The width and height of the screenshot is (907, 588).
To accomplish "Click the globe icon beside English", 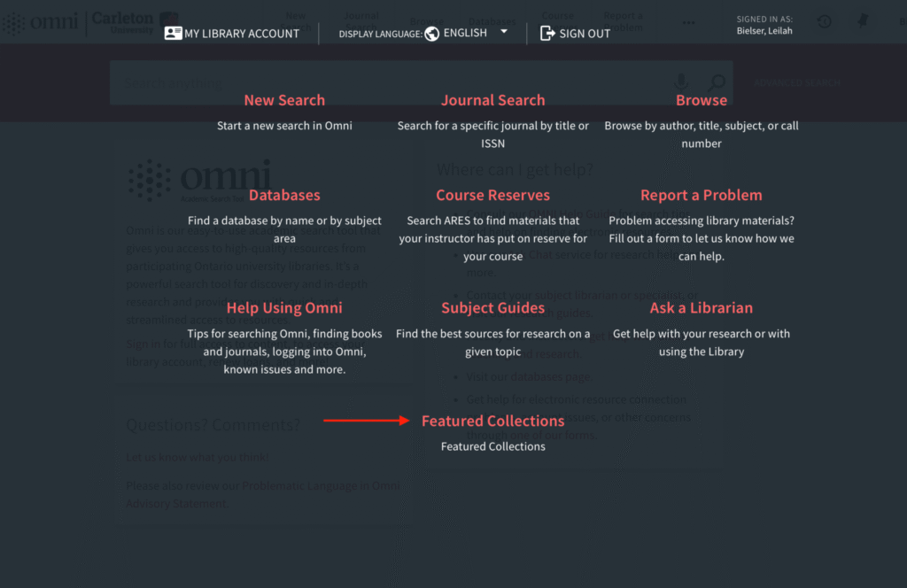I will tap(431, 32).
